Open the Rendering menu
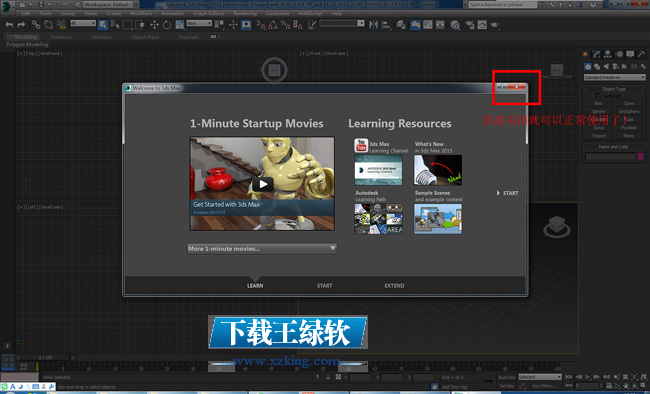 (245, 13)
